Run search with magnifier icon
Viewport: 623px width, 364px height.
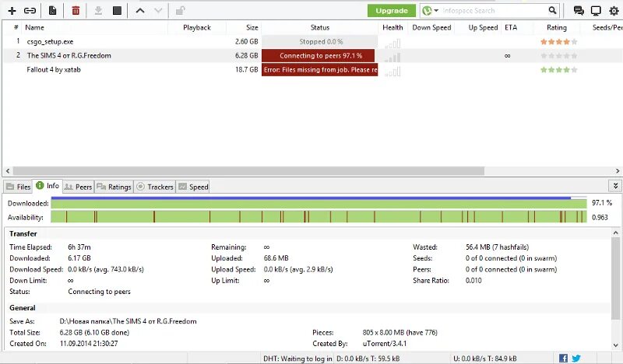click(x=552, y=10)
